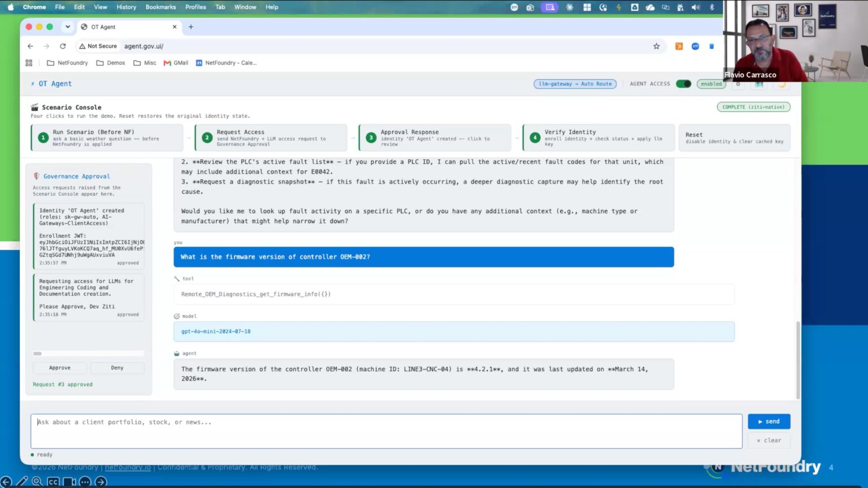Click step four Verify Identity
Screen dimensions: 868x488
click(598, 138)
